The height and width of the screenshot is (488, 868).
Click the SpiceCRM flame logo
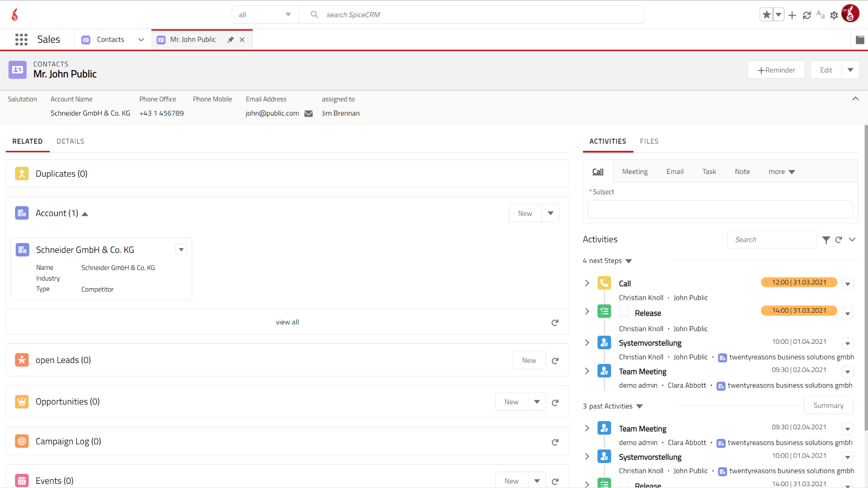(x=15, y=14)
